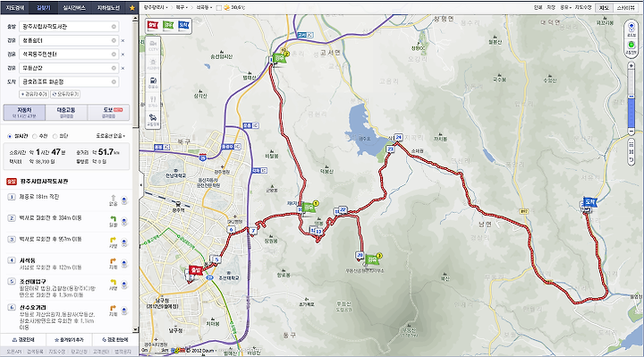
Task: Click waypoint flag 3 near 무등산
Action: 373,259
